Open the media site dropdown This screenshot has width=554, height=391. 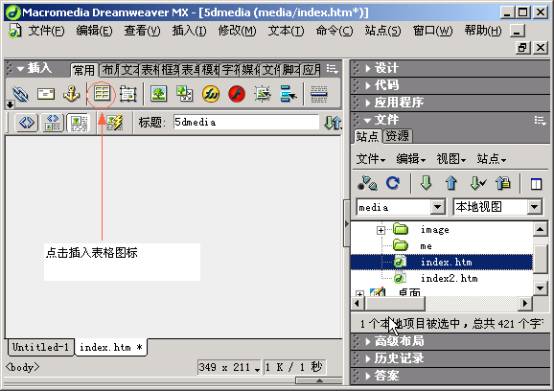pyautogui.click(x=437, y=207)
